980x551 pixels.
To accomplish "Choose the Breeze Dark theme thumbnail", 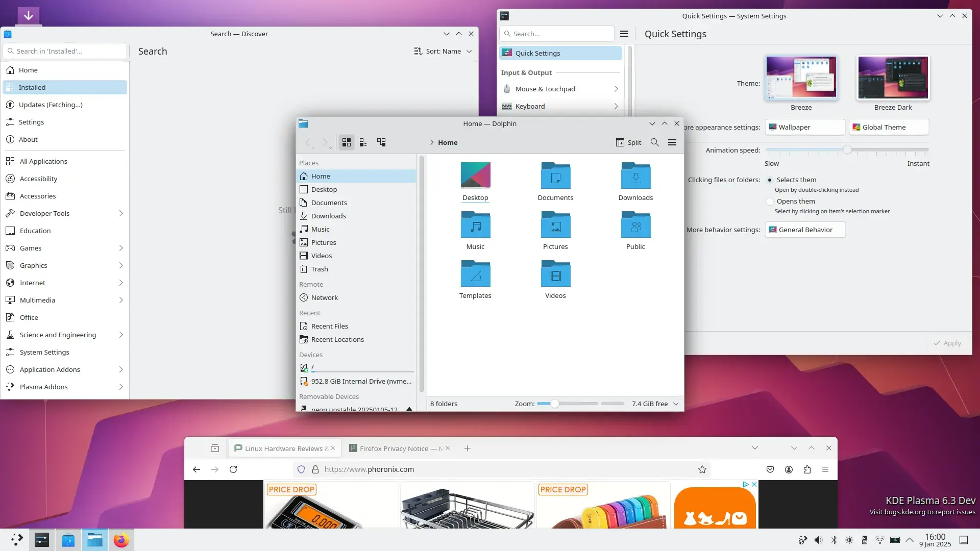I will [x=893, y=78].
